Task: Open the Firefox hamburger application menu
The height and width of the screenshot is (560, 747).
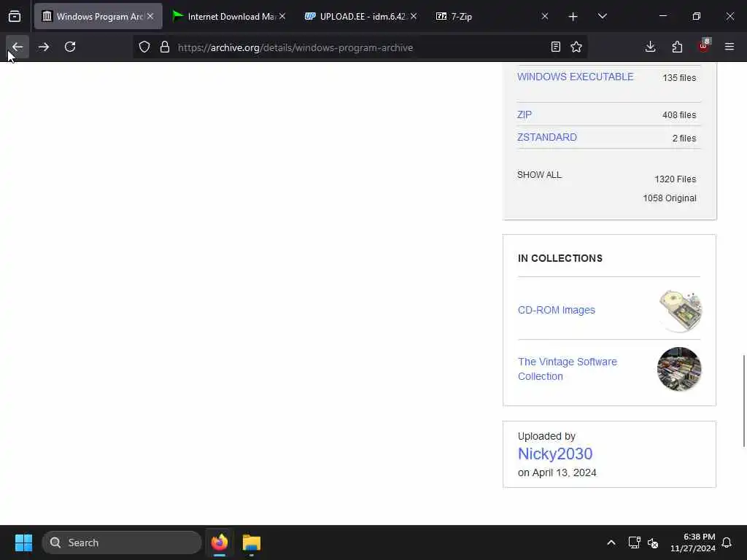Action: pyautogui.click(x=729, y=47)
